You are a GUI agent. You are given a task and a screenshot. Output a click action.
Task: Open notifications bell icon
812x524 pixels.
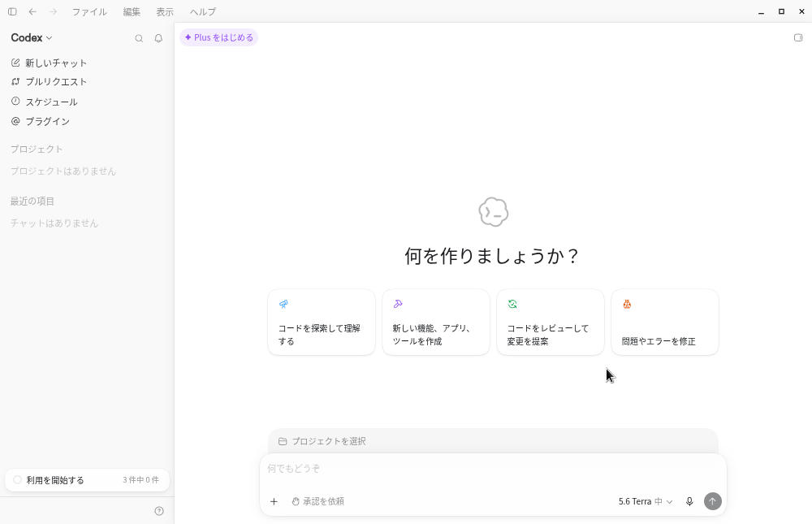[x=158, y=38]
